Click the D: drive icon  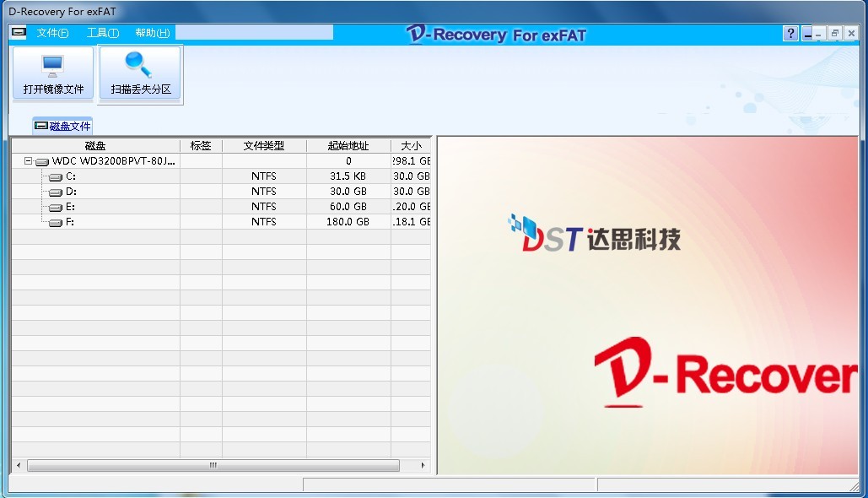tap(56, 192)
